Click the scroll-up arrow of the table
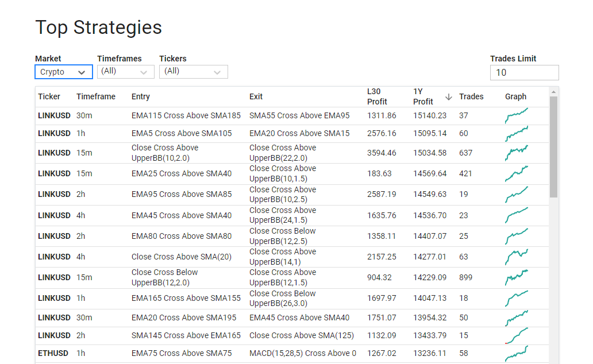Screen dimensions: 593x364 coord(553,92)
